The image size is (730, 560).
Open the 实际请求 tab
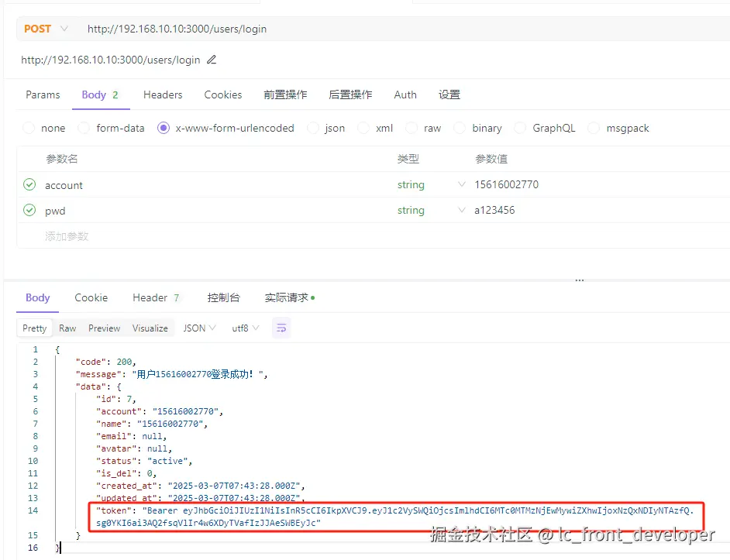tap(290, 298)
